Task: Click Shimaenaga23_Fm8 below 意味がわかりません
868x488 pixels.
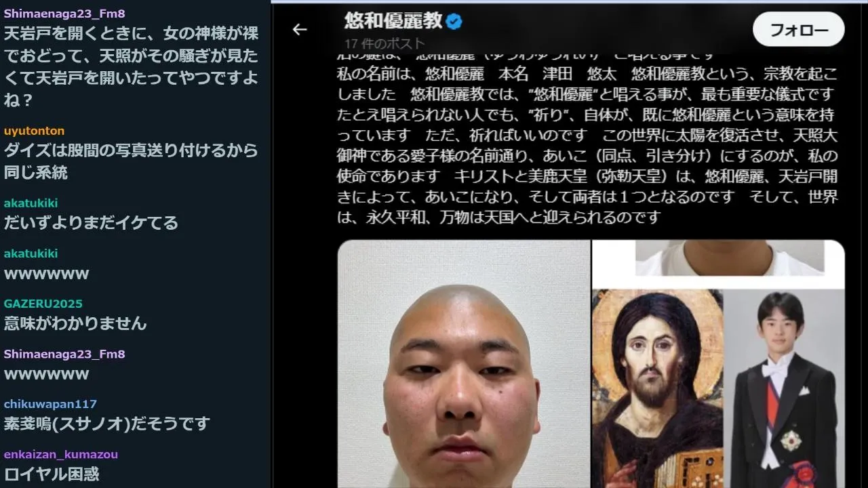Action: coord(64,354)
